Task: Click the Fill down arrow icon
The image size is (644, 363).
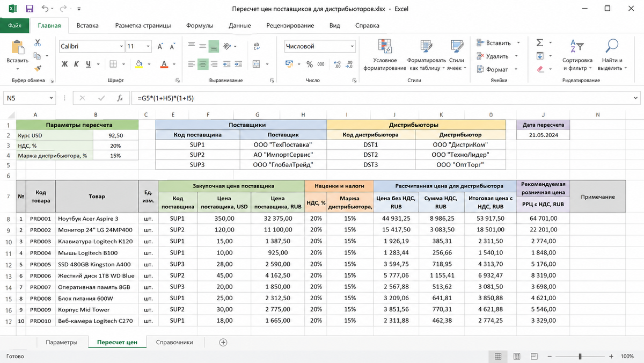Action: coord(540,56)
